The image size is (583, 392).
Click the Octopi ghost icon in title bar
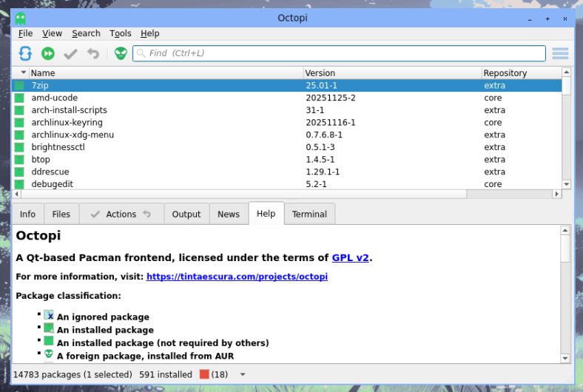(21, 18)
